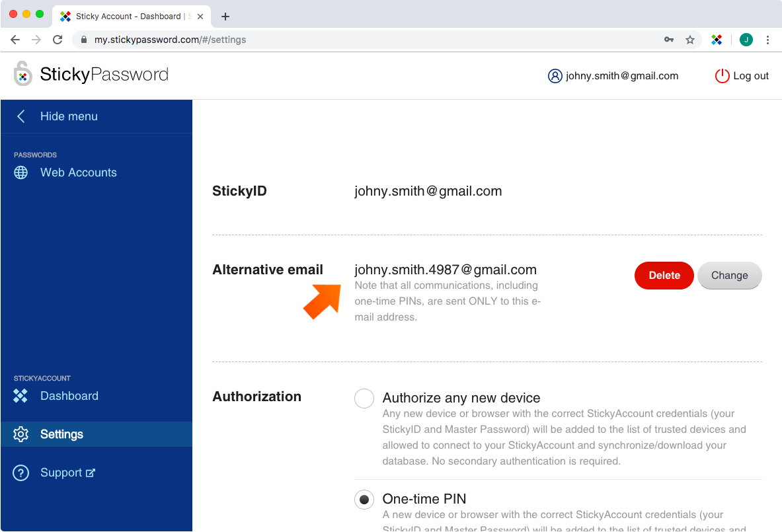
Task: Open the Chrome three-dot menu
Action: [767, 40]
